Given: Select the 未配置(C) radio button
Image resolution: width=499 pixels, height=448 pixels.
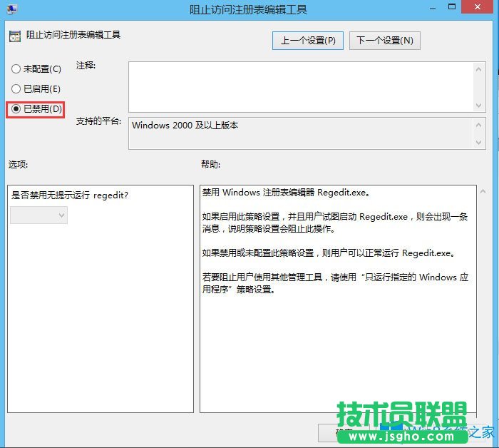Looking at the screenshot, I should coord(36,68).
